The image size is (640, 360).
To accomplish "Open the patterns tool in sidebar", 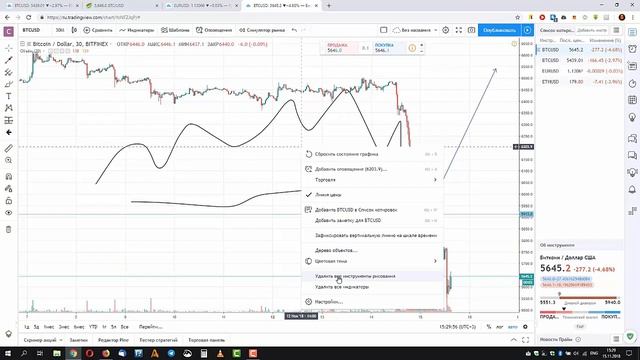I will click(x=9, y=108).
